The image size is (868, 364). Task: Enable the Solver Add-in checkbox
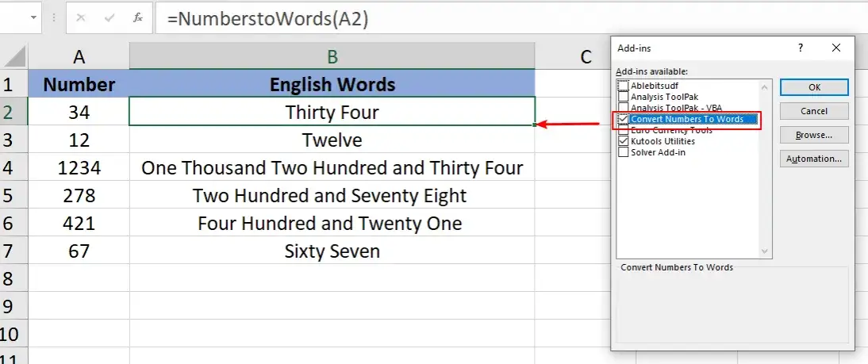coord(624,152)
